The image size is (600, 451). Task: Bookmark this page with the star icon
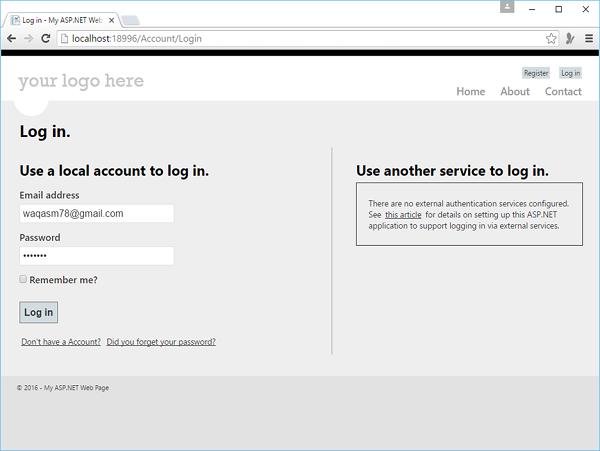(551, 38)
